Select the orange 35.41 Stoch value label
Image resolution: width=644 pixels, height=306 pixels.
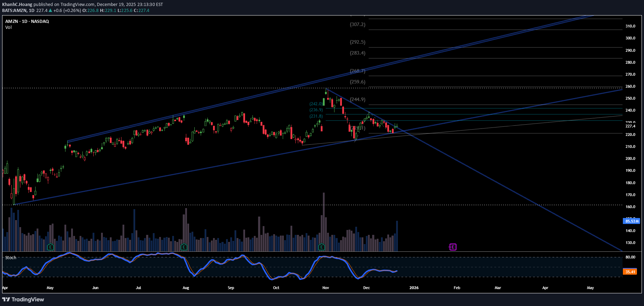630,272
